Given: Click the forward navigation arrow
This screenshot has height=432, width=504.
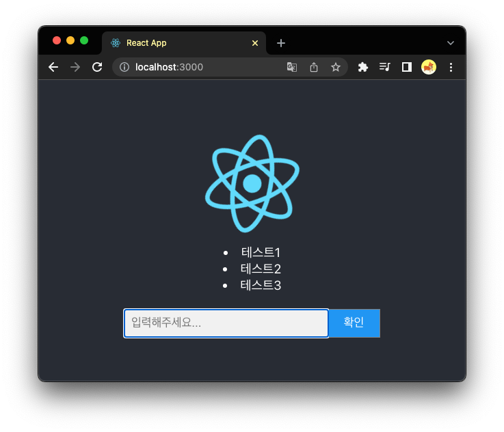Looking at the screenshot, I should (75, 67).
